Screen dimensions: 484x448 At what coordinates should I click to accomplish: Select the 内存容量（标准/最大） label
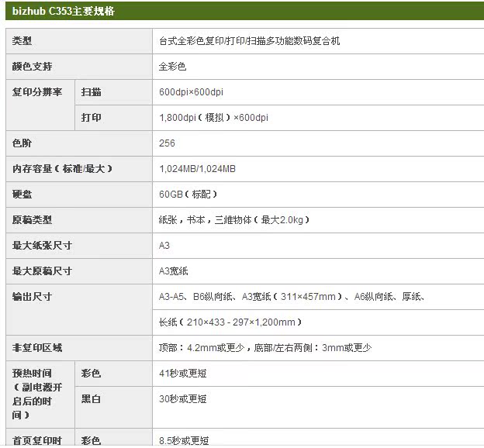(x=63, y=169)
